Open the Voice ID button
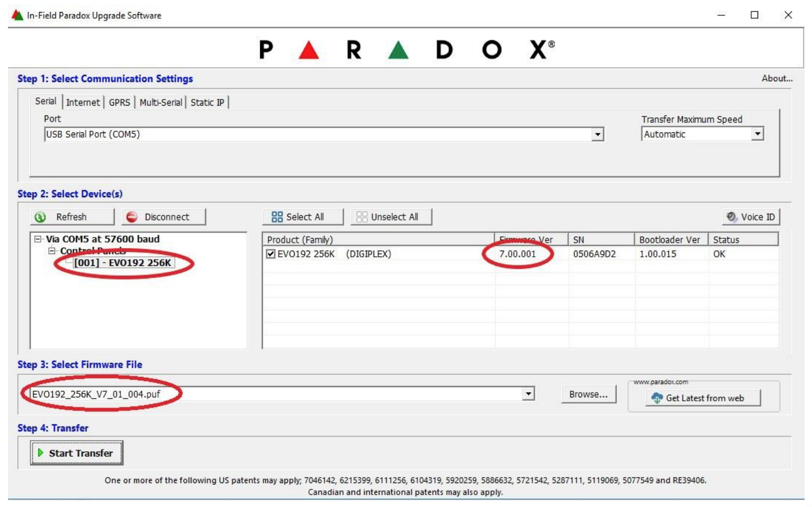Viewport: 812px width, 507px height. (751, 217)
